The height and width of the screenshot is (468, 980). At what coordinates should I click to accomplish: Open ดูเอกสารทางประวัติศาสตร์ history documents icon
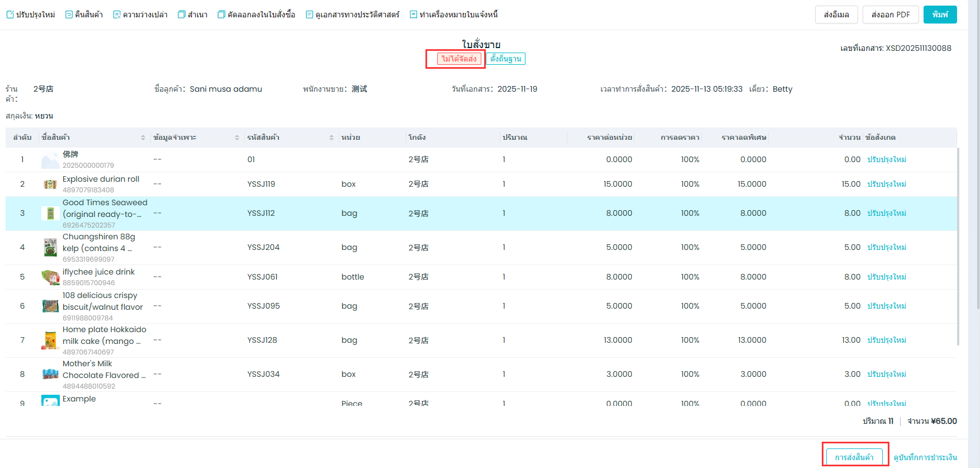click(309, 15)
